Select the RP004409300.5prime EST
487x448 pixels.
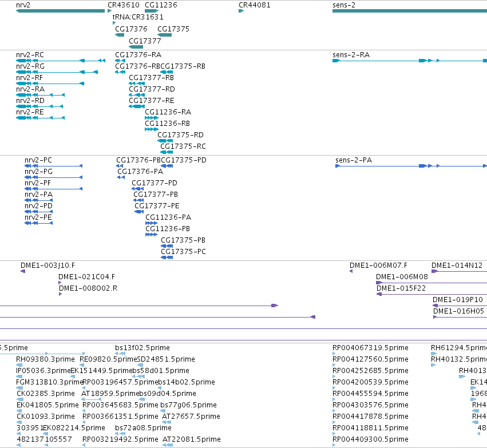pos(370,439)
